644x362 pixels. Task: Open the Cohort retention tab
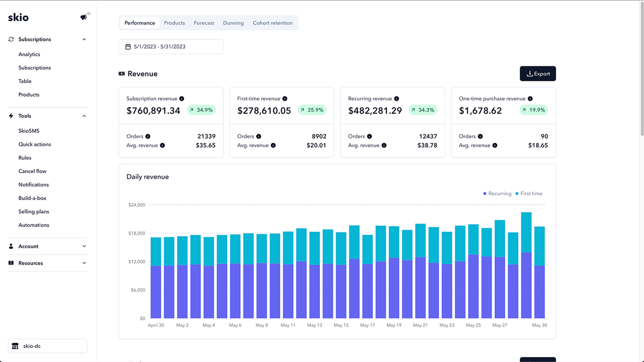pyautogui.click(x=272, y=23)
